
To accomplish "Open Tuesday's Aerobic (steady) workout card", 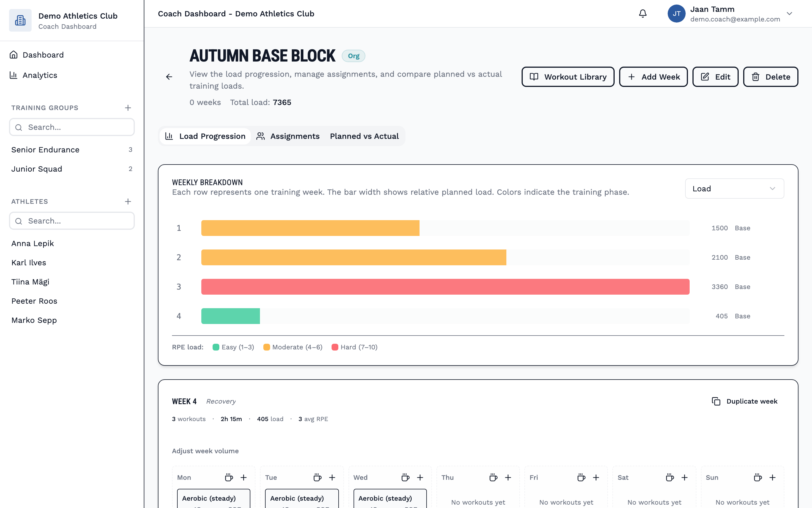I will [x=302, y=499].
